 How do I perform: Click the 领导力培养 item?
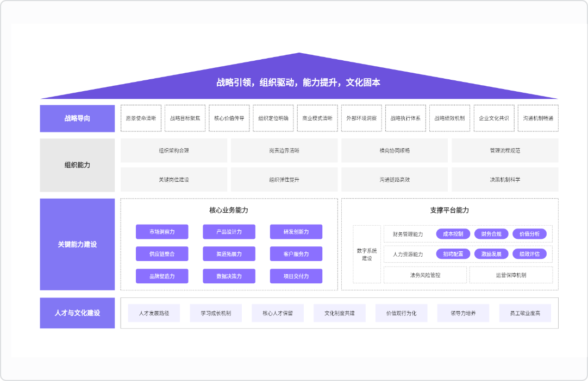[464, 313]
